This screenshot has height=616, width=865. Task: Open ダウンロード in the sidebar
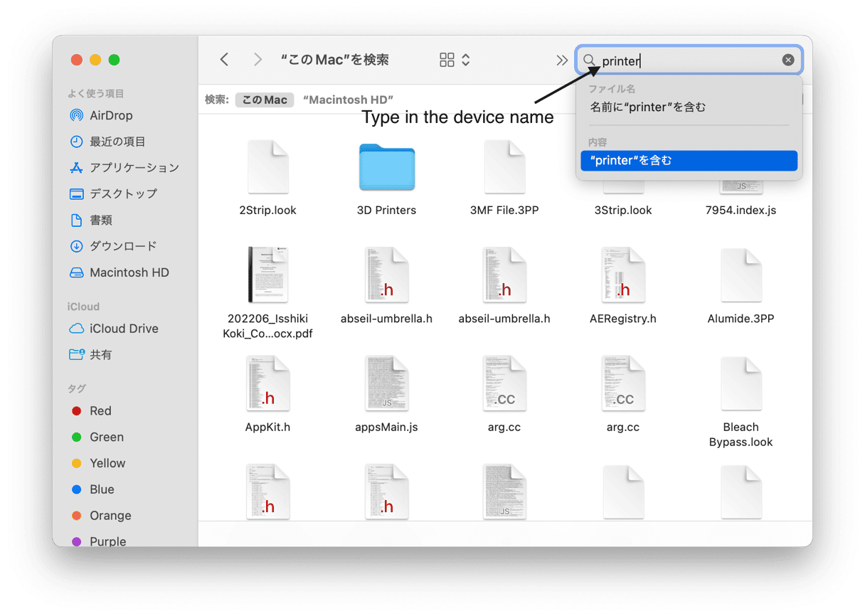pos(113,246)
